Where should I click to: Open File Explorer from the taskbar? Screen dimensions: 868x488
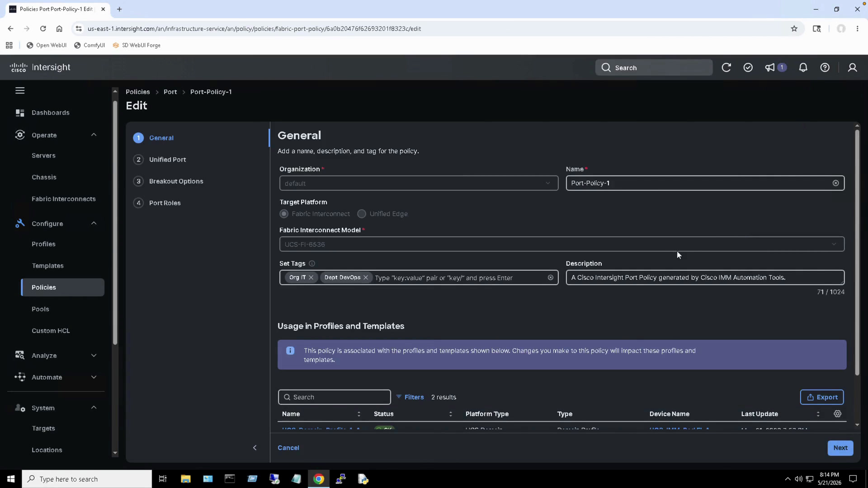pyautogui.click(x=185, y=479)
